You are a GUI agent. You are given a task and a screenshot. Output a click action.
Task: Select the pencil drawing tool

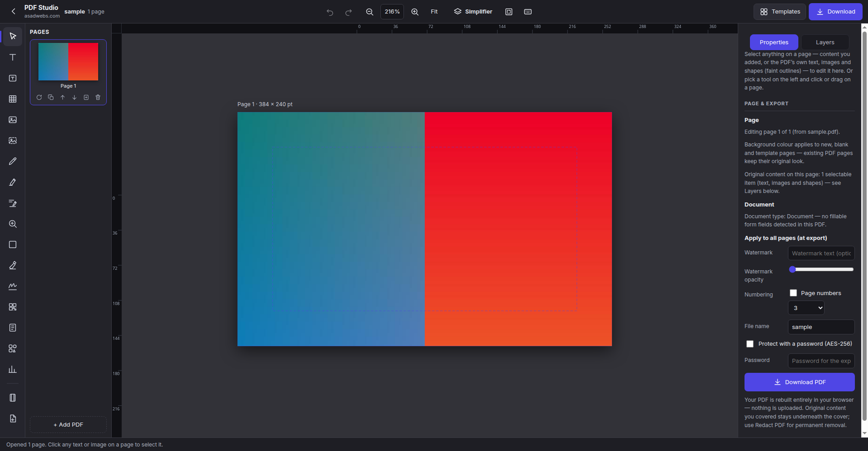(x=12, y=161)
